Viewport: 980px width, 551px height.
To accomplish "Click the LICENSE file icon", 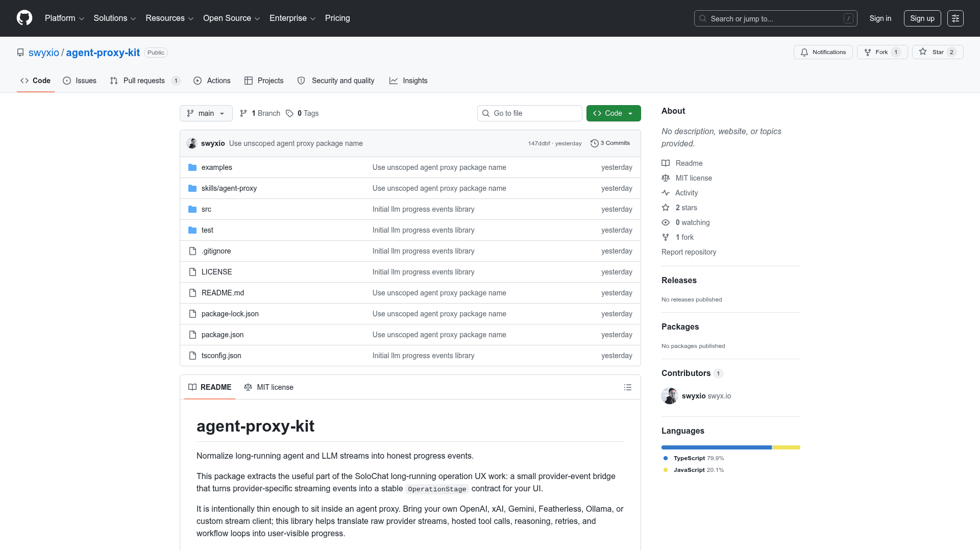I will 192,272.
